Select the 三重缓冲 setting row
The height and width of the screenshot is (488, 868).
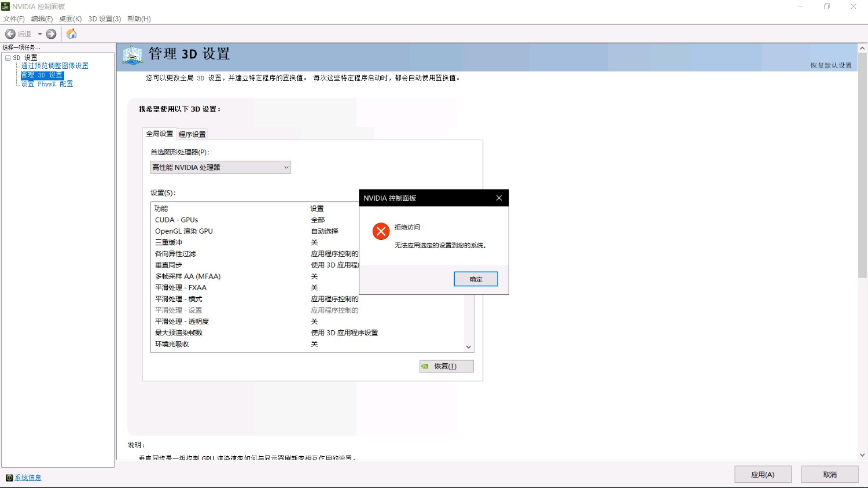click(x=307, y=242)
